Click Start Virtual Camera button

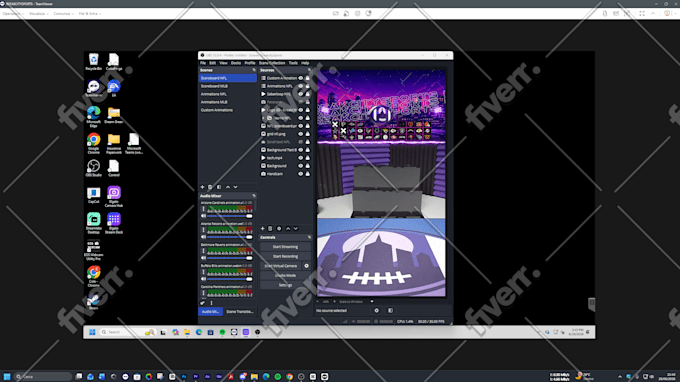click(x=281, y=266)
